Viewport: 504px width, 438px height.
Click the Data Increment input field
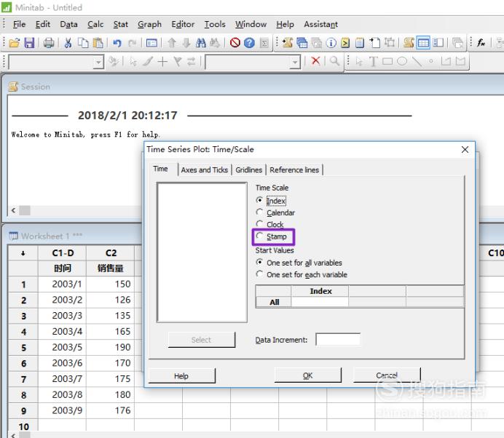(338, 340)
